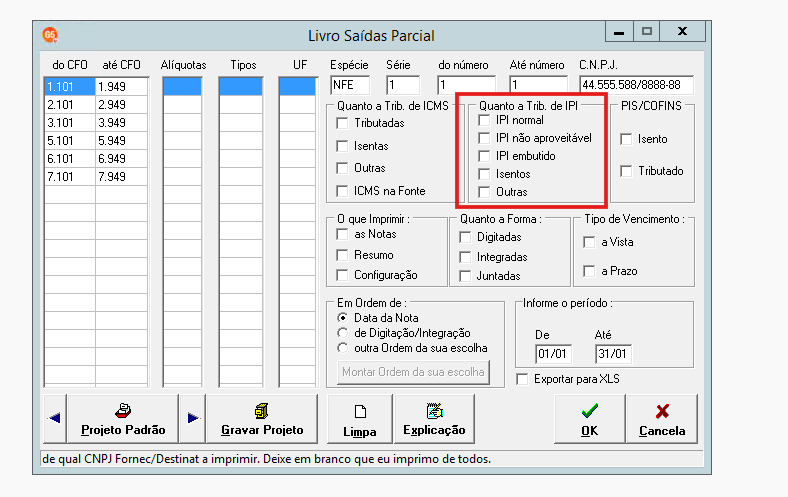Screen dimensions: 788x497
Task: Check the a Vista due type
Action: coord(589,242)
